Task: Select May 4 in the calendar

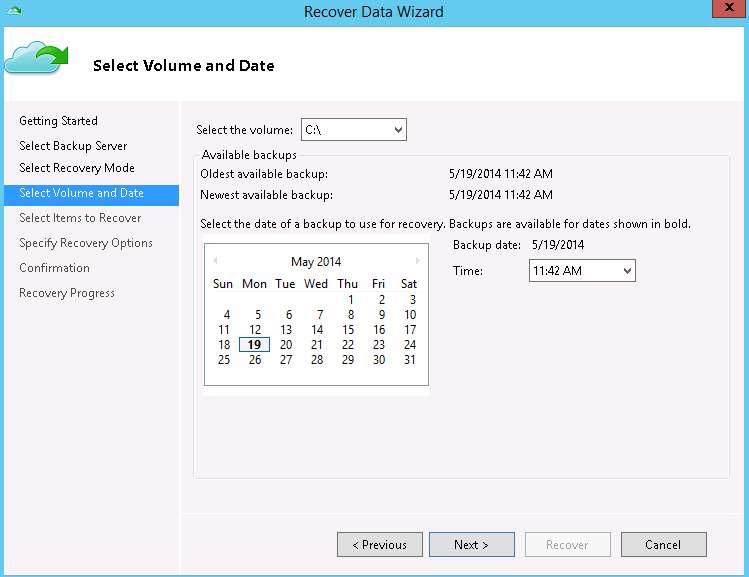Action: 227,315
